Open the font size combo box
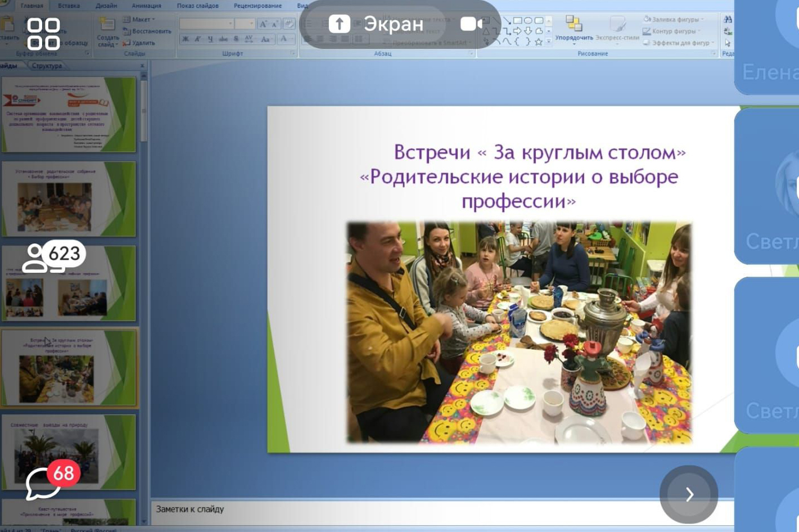 pos(245,24)
